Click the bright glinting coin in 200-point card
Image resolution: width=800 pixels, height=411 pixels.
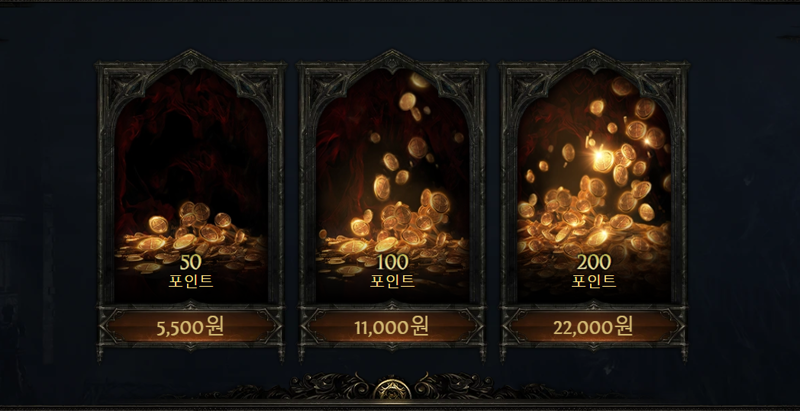tap(604, 161)
